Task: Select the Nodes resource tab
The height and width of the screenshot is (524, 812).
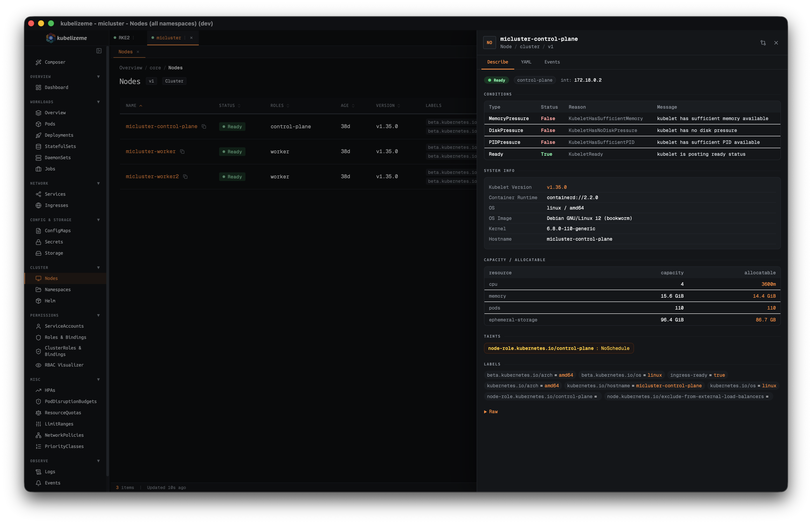Action: [126, 52]
